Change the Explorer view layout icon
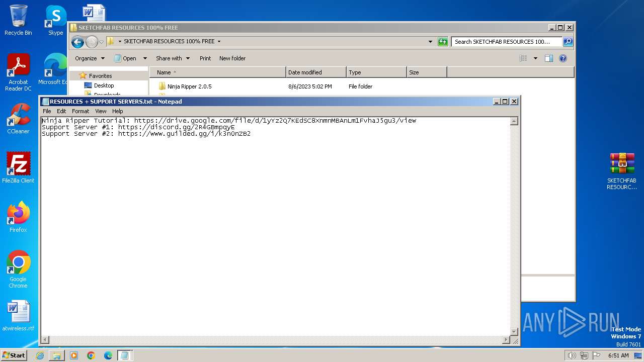 tap(523, 58)
